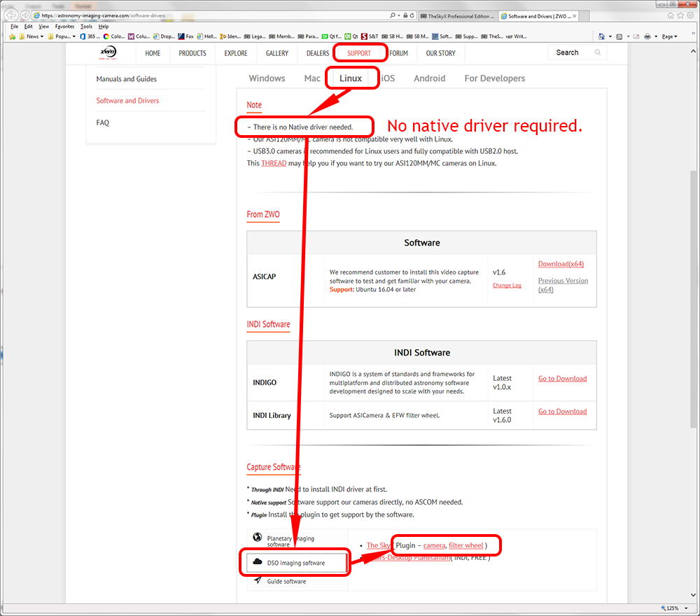The image size is (700, 616).
Task: Click the command bar Home icon
Action: pyautogui.click(x=601, y=36)
